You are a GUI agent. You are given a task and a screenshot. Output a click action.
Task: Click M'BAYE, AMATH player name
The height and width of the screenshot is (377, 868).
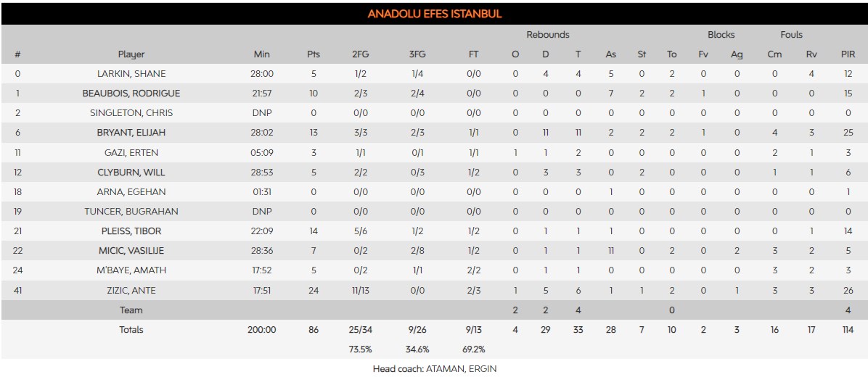pos(131,270)
